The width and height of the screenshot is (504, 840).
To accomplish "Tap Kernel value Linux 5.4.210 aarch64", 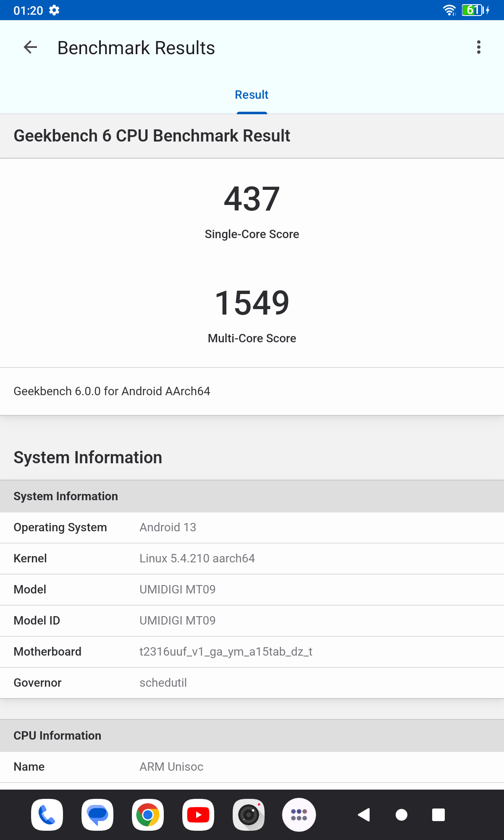I will click(x=197, y=558).
